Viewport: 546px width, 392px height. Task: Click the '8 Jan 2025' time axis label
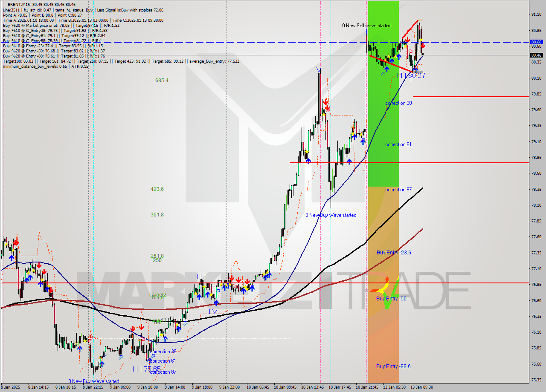click(x=11, y=387)
